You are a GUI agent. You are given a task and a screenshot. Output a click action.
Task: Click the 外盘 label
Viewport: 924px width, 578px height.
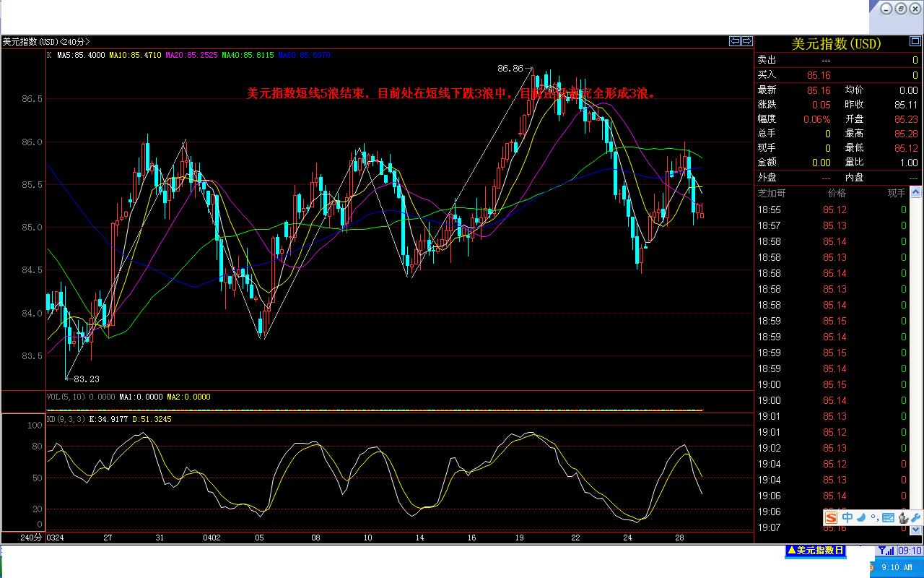pos(767,177)
